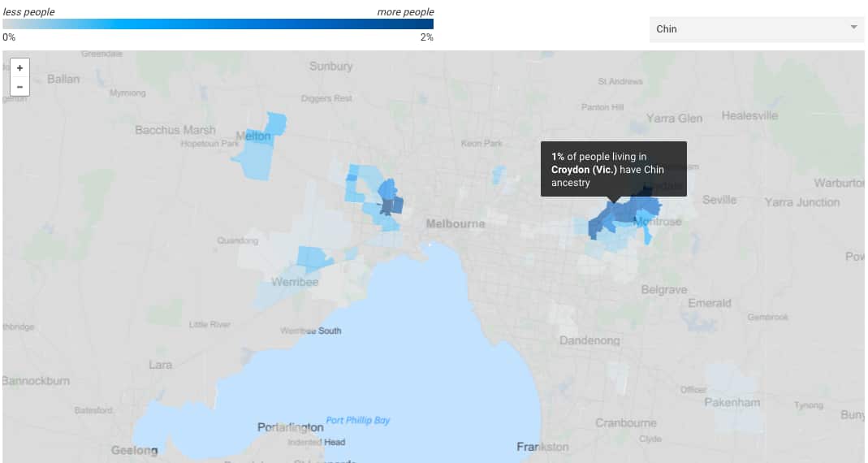
Task: Click the Batesford map label
Action: pyautogui.click(x=93, y=410)
